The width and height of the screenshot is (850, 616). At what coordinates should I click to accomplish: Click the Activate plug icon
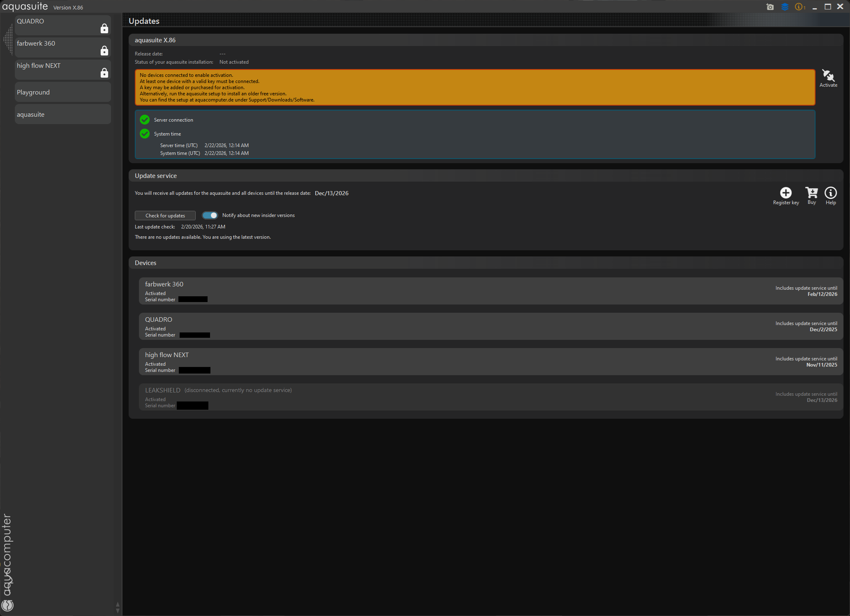pyautogui.click(x=828, y=76)
